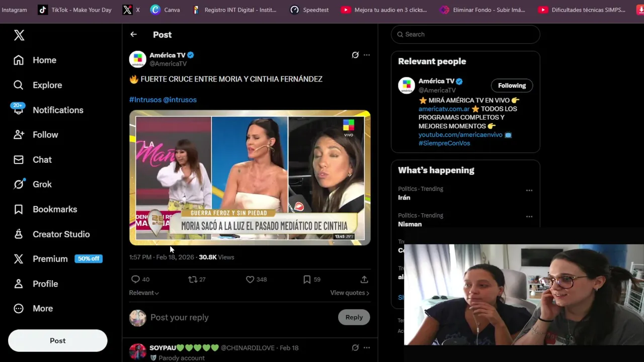
Task: Bookmark the post with the bookmark icon
Action: [x=307, y=279]
